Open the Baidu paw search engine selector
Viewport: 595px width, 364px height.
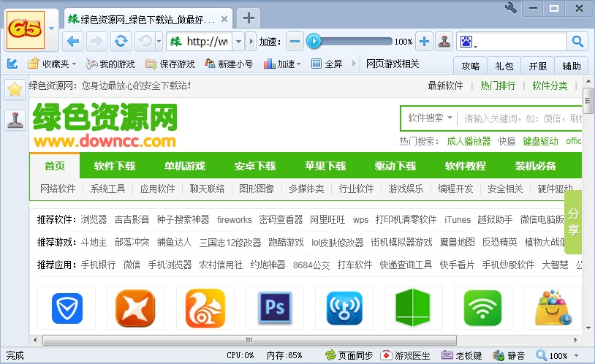click(468, 42)
